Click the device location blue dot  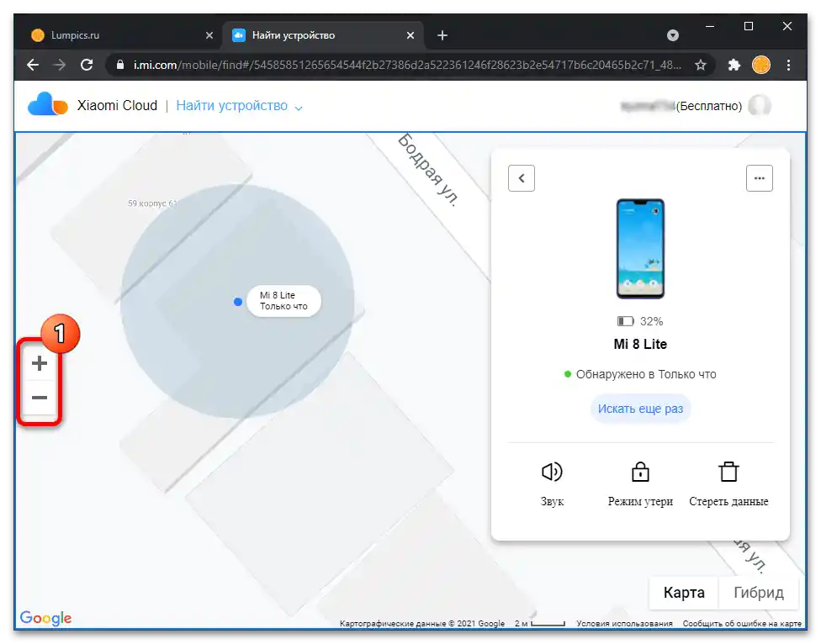pos(238,301)
